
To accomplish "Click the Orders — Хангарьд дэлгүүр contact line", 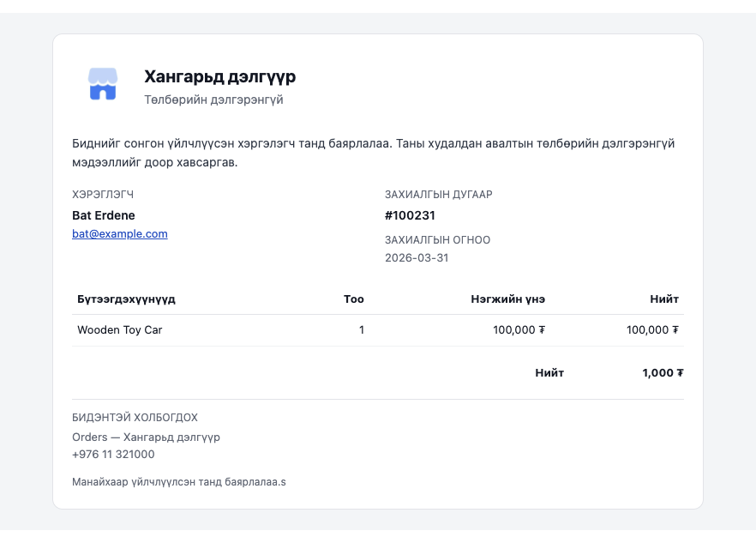I will click(146, 437).
